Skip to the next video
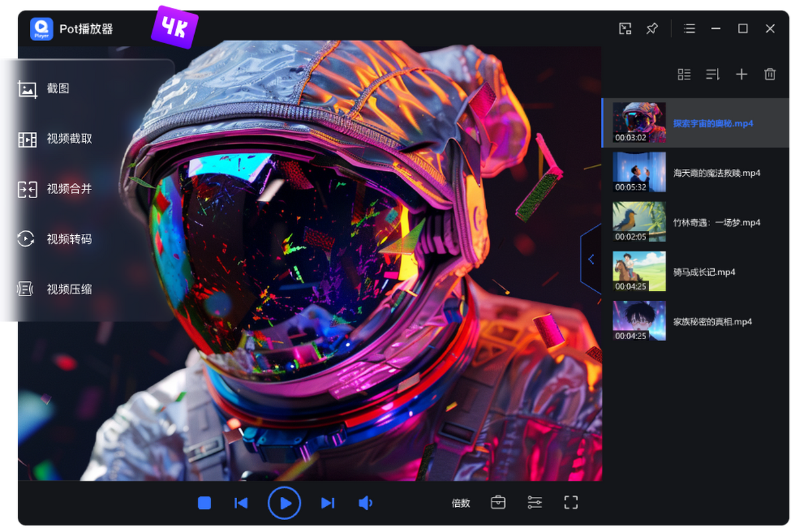 327,503
